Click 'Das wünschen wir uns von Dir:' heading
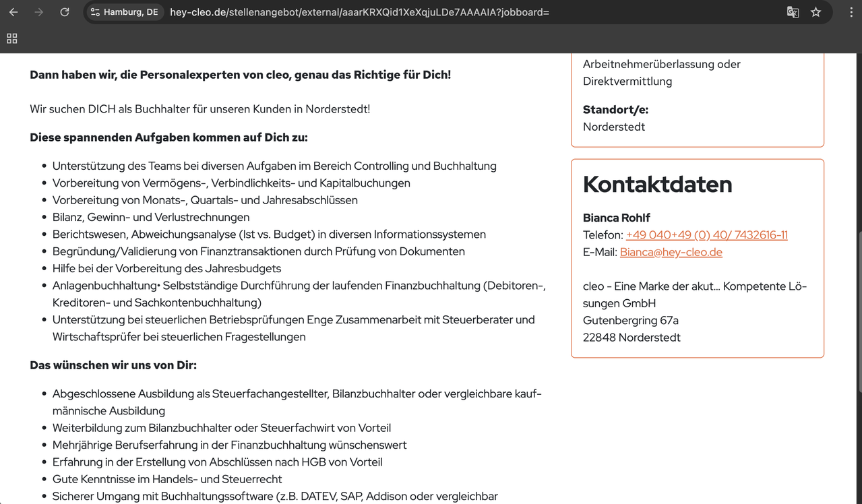Image resolution: width=862 pixels, height=504 pixels. [x=113, y=365]
